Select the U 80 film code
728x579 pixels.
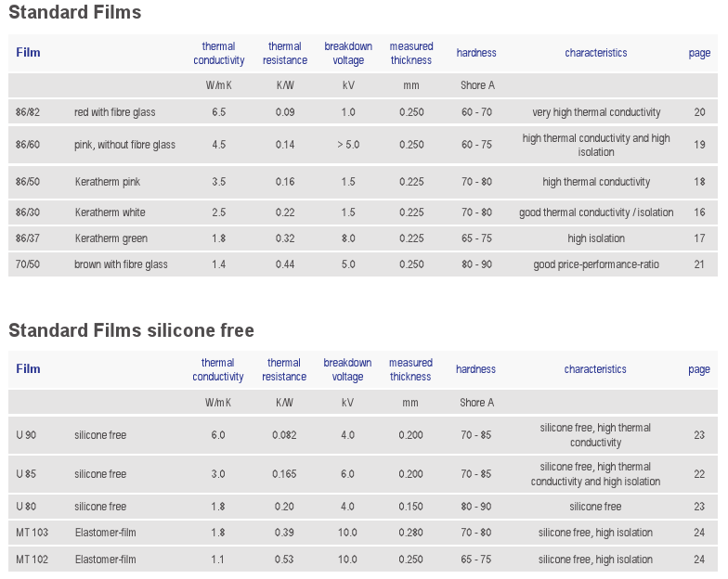(26, 507)
